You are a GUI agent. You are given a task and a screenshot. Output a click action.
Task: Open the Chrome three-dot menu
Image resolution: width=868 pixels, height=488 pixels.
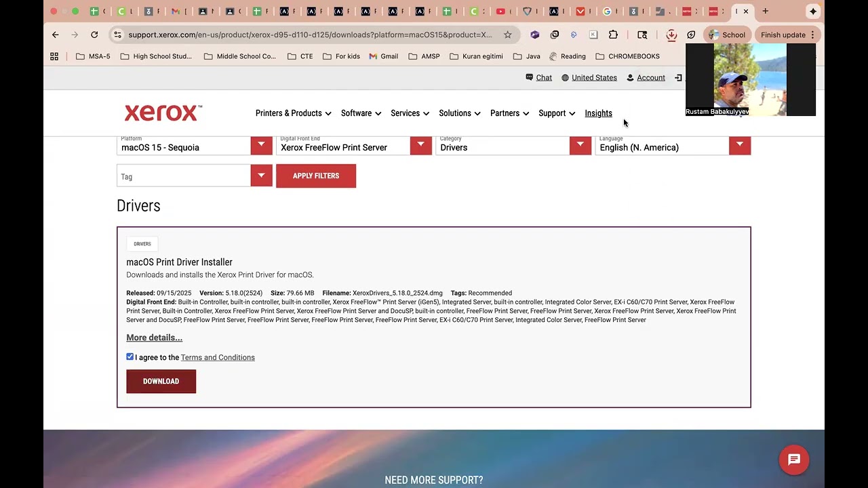(x=812, y=35)
